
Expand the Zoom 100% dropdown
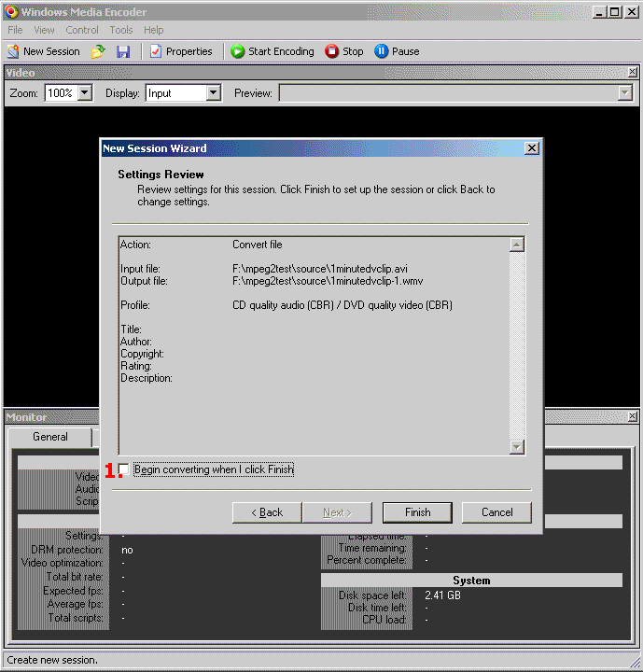coord(85,92)
